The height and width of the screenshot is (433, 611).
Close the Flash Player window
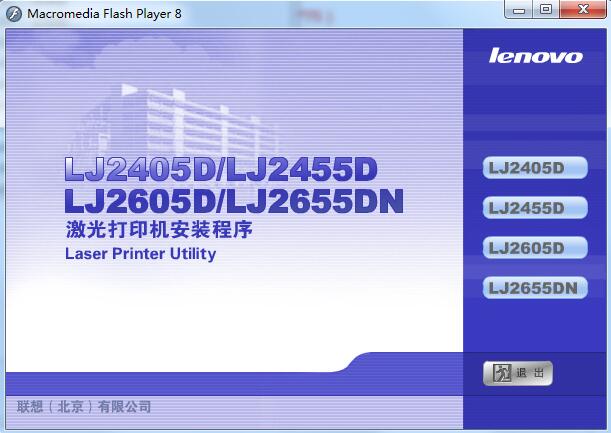[x=583, y=9]
